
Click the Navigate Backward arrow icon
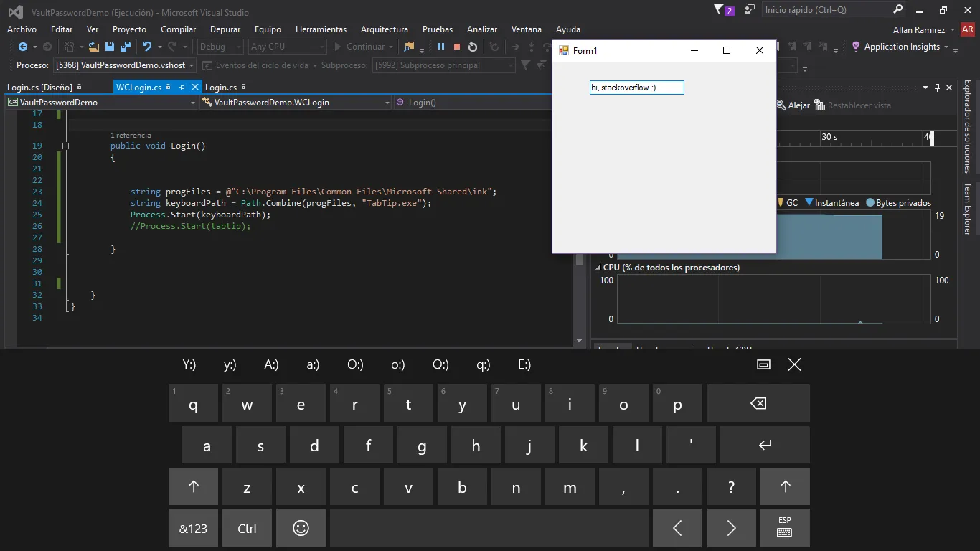pyautogui.click(x=22, y=47)
